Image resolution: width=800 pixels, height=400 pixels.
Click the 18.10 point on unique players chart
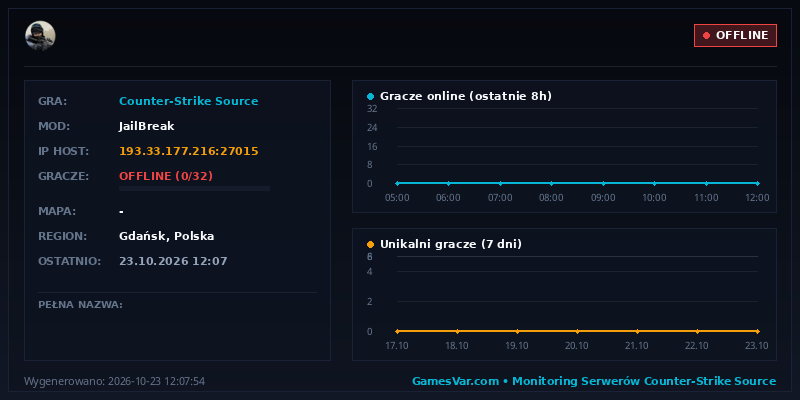457,331
